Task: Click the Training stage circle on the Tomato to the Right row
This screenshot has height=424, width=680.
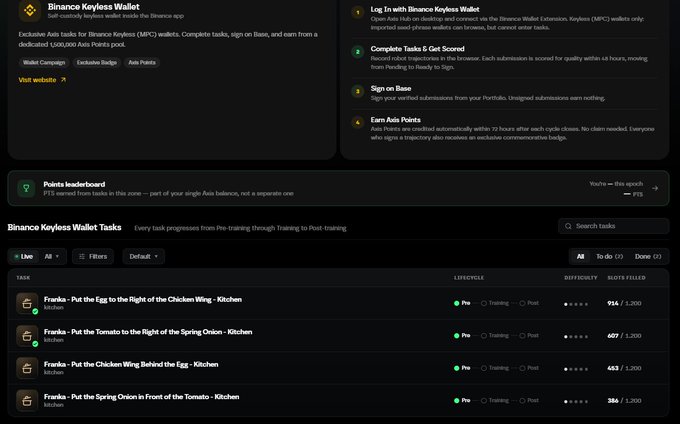Action: coord(484,336)
